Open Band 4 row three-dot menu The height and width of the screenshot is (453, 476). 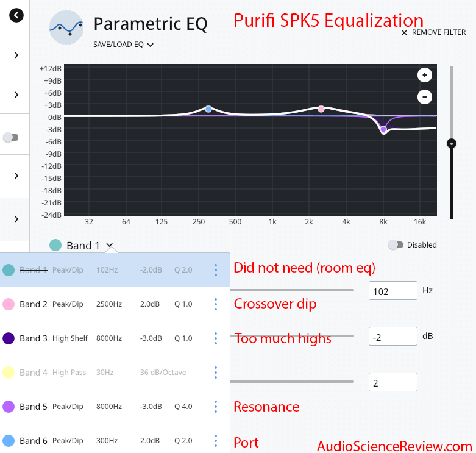[x=216, y=373]
